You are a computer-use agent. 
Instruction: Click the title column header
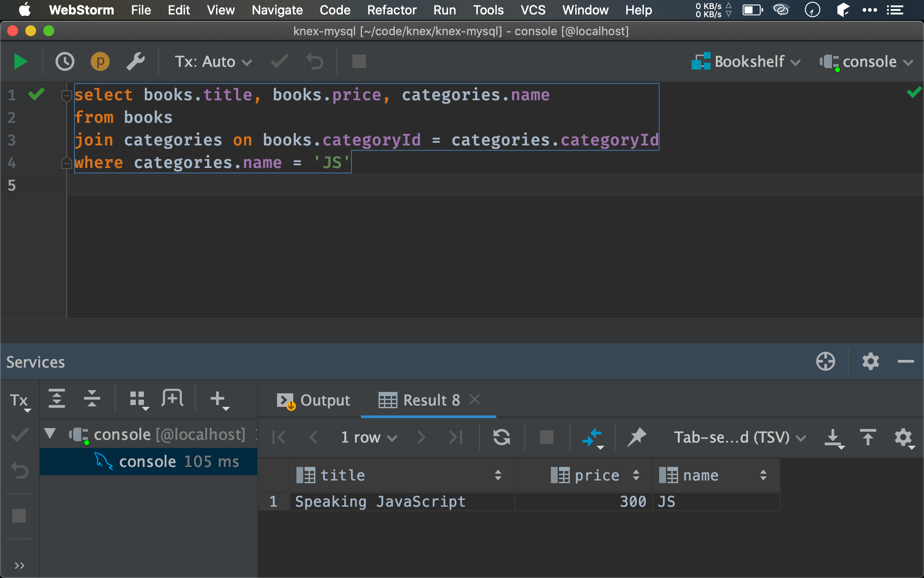[402, 475]
